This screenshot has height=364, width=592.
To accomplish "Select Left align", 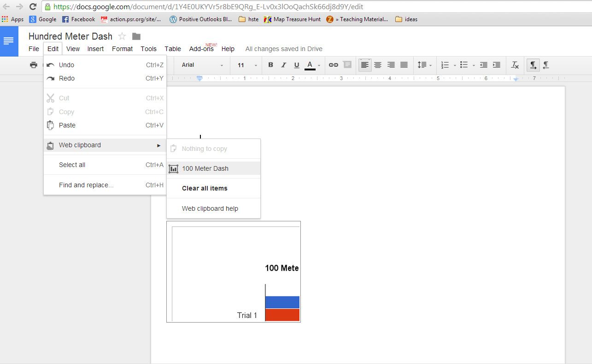I will click(x=365, y=65).
